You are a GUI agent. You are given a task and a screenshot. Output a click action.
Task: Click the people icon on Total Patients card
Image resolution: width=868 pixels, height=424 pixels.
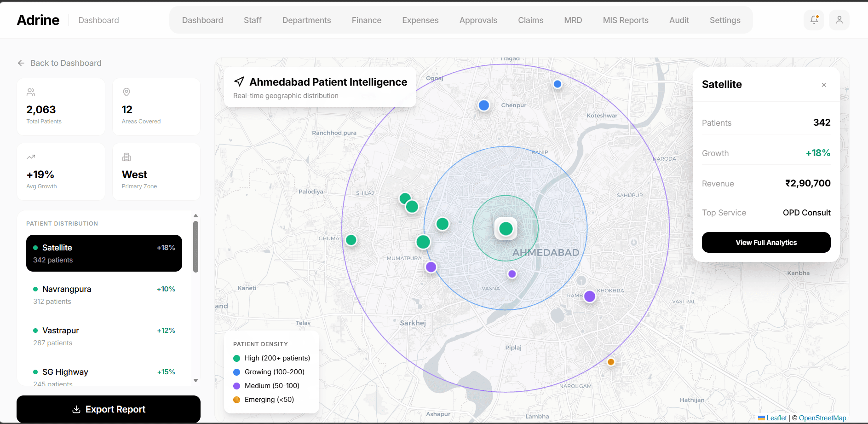[30, 92]
